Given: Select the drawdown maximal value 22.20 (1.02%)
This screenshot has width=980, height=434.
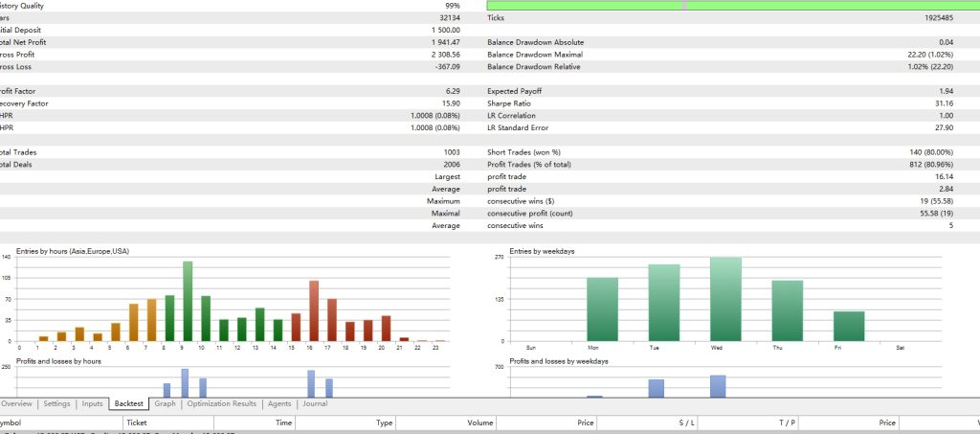Looking at the screenshot, I should coord(930,55).
